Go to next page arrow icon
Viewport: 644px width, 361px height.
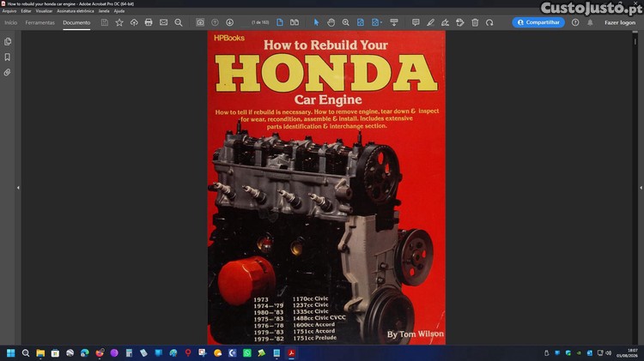click(229, 22)
